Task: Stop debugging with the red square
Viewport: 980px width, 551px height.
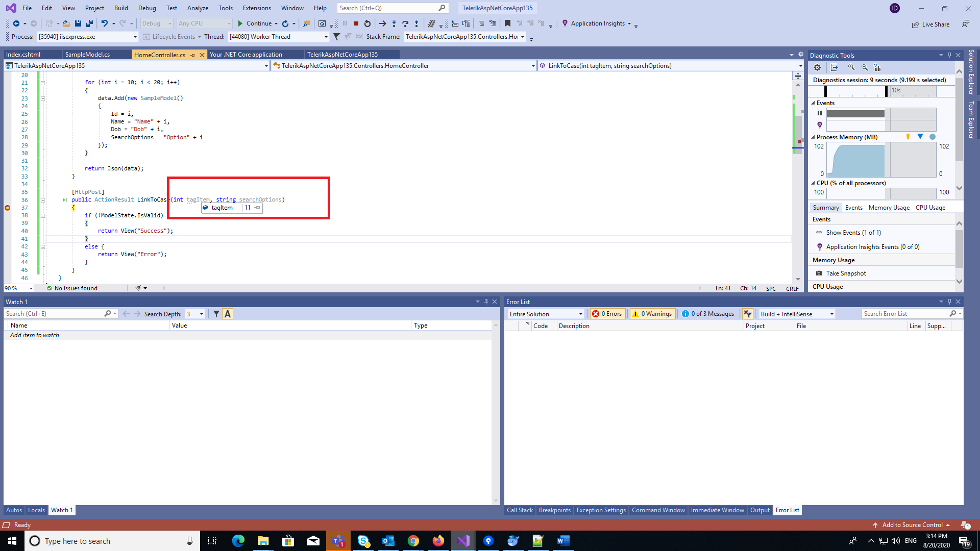Action: point(356,23)
